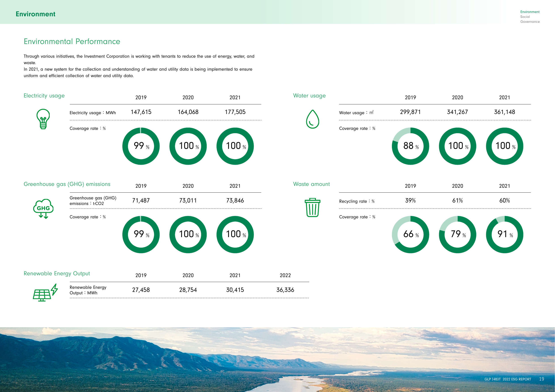Click the Electricity usage section title
This screenshot has width=555, height=392.
click(x=44, y=96)
